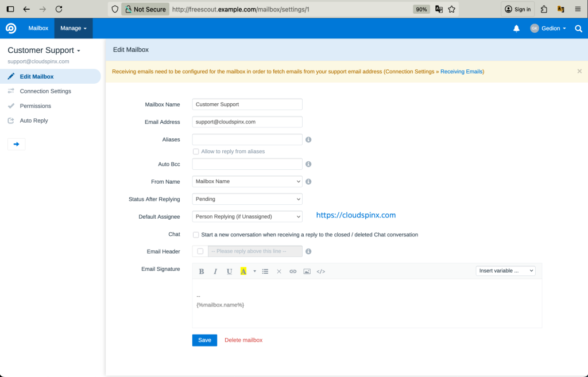This screenshot has width=588, height=377.
Task: Open the Insert variable dropdown
Action: [x=505, y=270]
